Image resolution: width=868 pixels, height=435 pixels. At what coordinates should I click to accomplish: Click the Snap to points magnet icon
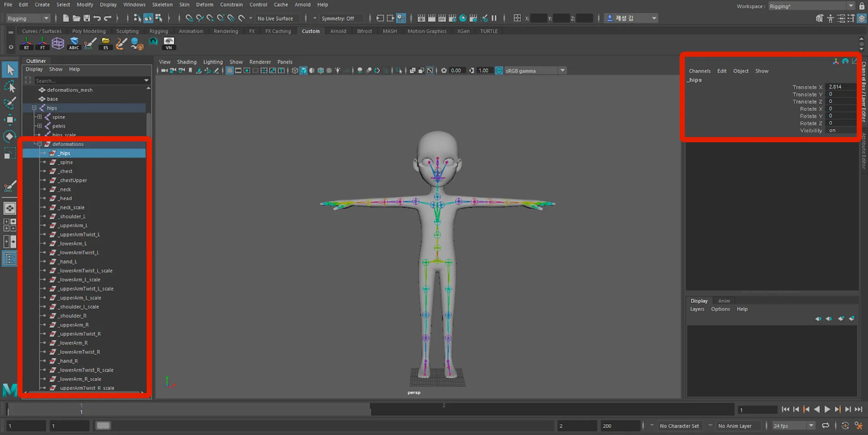click(x=210, y=18)
